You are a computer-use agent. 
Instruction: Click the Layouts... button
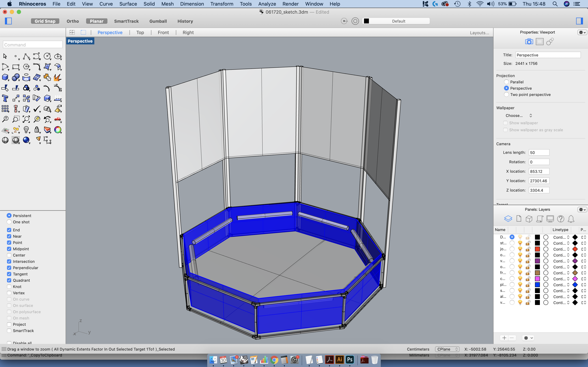pos(479,33)
